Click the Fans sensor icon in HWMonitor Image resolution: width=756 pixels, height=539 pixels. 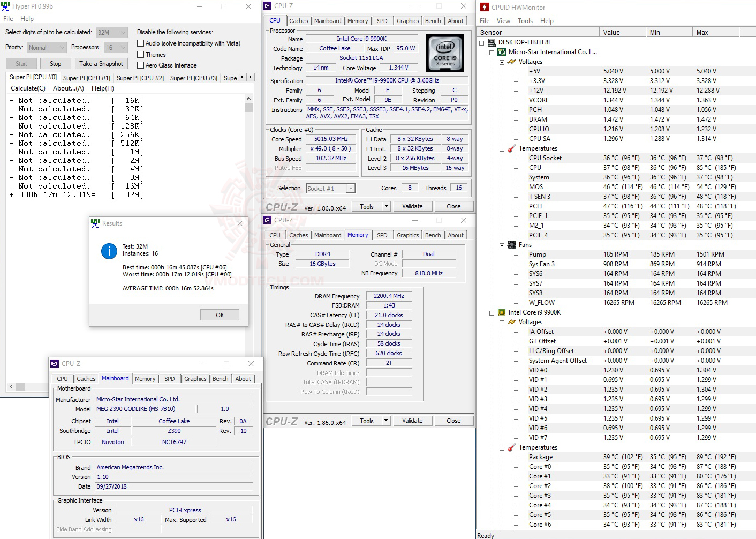coord(511,244)
